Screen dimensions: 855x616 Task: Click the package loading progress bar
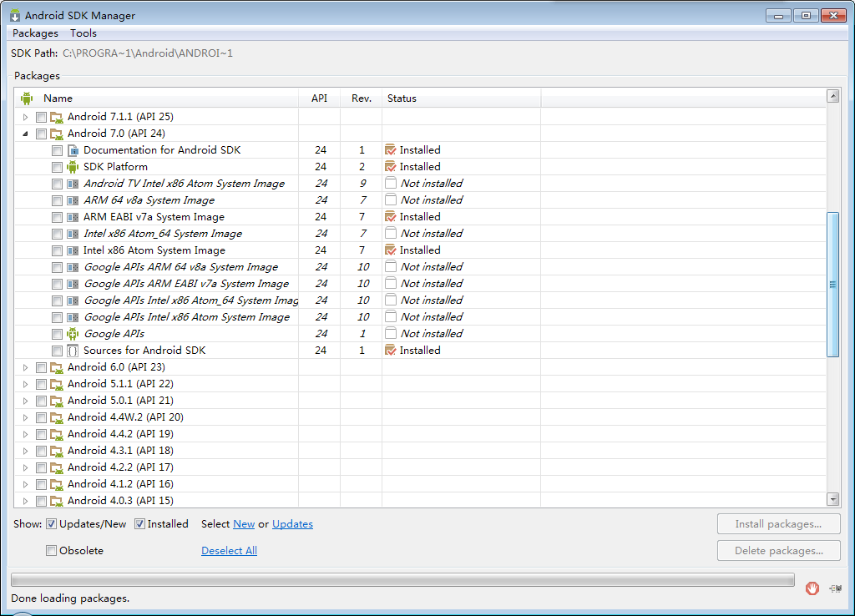pyautogui.click(x=402, y=580)
